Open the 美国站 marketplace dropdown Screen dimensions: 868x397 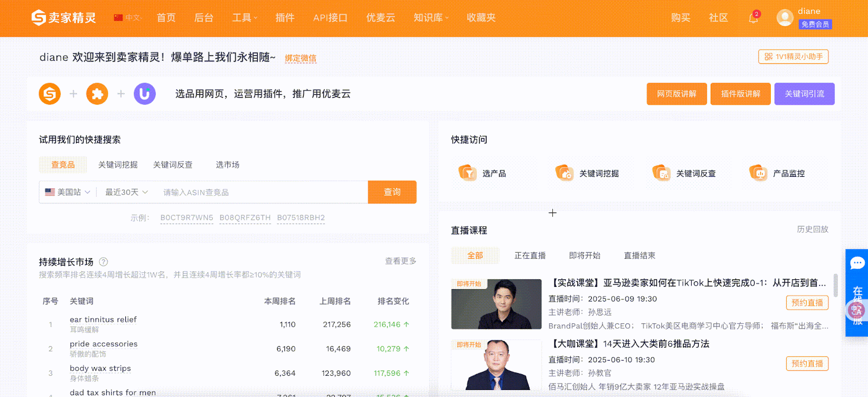68,192
